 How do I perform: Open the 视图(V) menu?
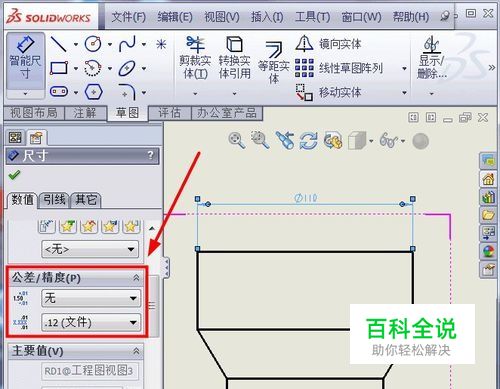pyautogui.click(x=222, y=17)
